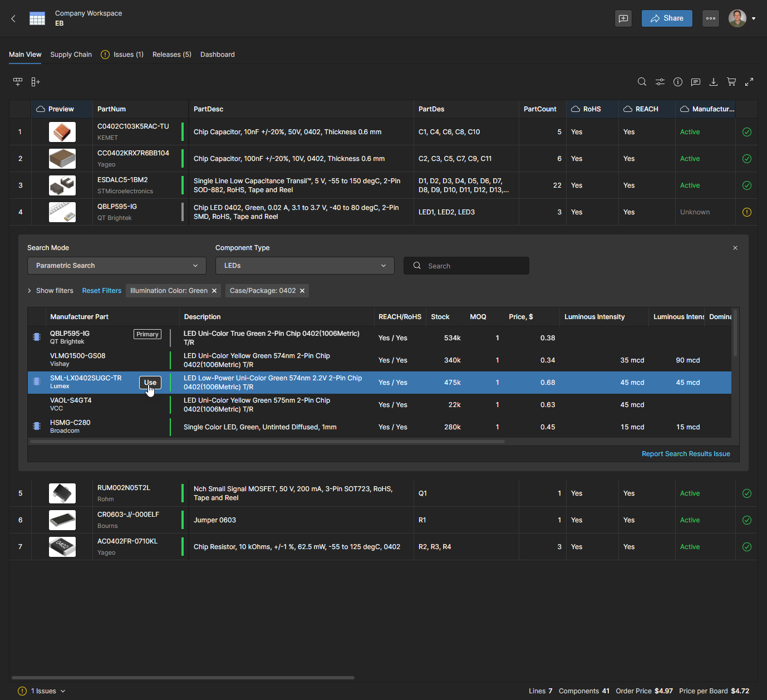Screen dimensions: 767x700
Task: Click the Share button
Action: [667, 18]
